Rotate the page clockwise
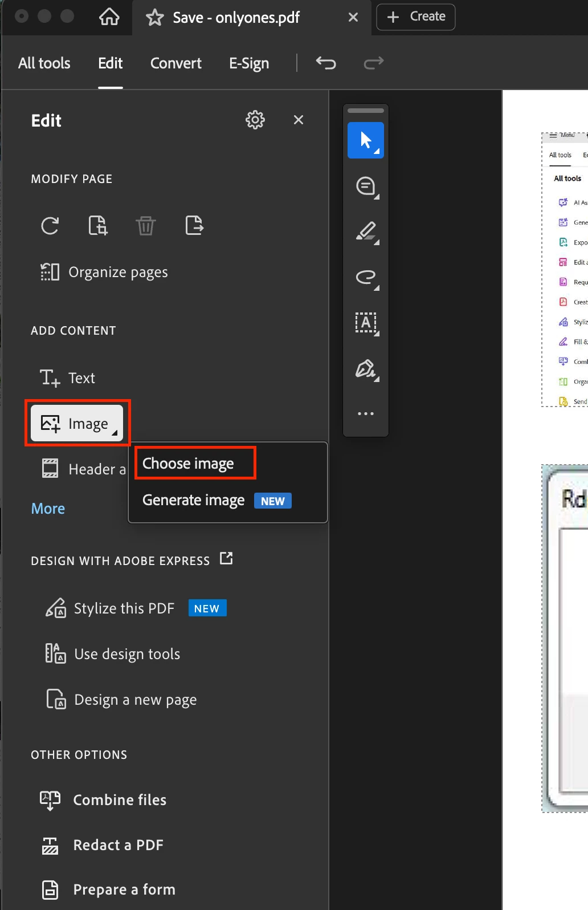 pyautogui.click(x=50, y=226)
